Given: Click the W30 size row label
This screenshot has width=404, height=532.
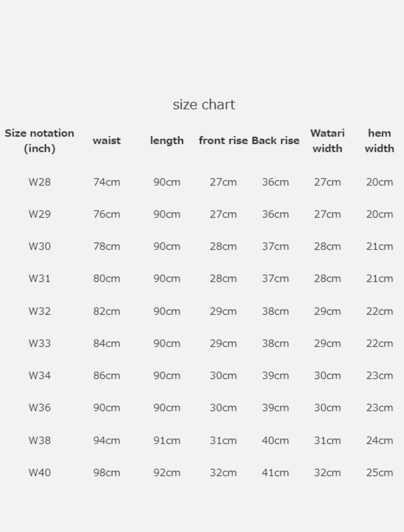Looking at the screenshot, I should (x=40, y=246).
